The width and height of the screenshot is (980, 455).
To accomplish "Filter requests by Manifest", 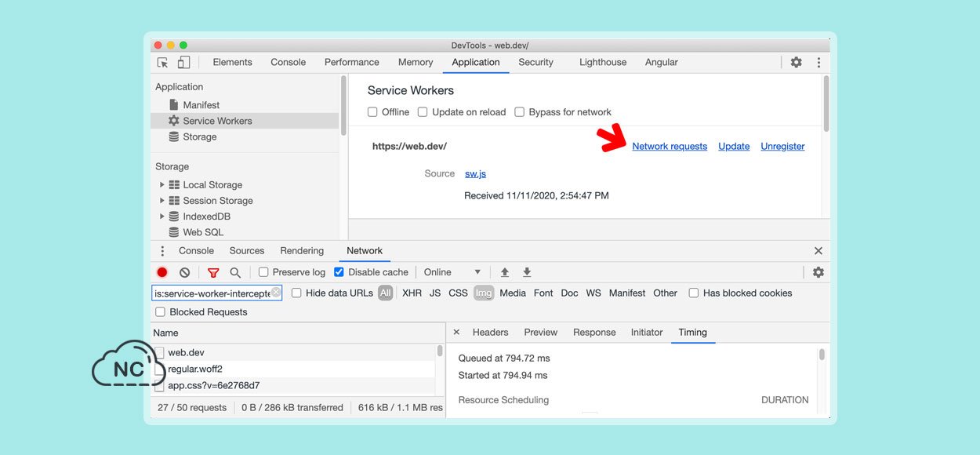I will tap(627, 293).
